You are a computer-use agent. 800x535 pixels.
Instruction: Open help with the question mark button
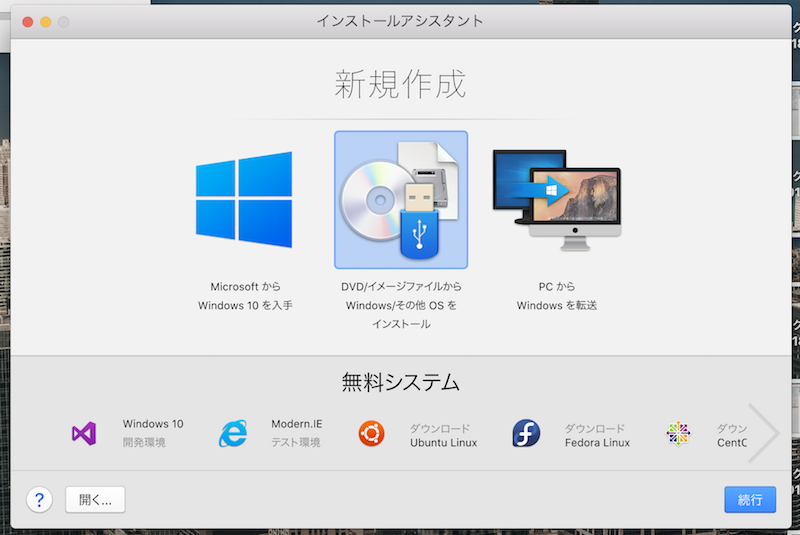click(x=39, y=499)
